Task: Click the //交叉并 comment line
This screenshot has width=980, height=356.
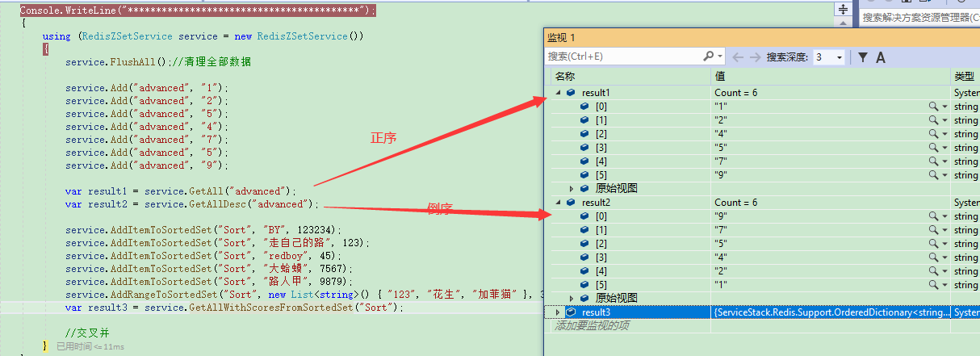Action: click(x=87, y=332)
